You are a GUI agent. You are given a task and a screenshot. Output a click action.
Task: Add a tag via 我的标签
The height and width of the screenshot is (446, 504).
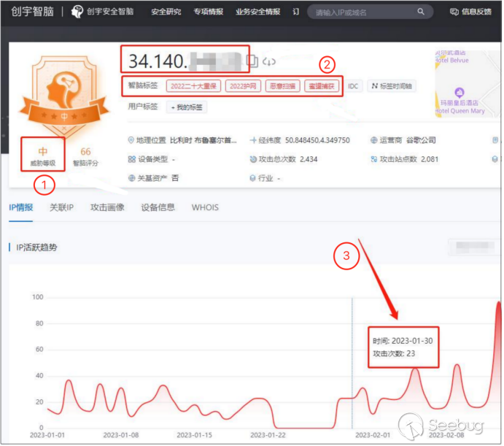pyautogui.click(x=187, y=107)
